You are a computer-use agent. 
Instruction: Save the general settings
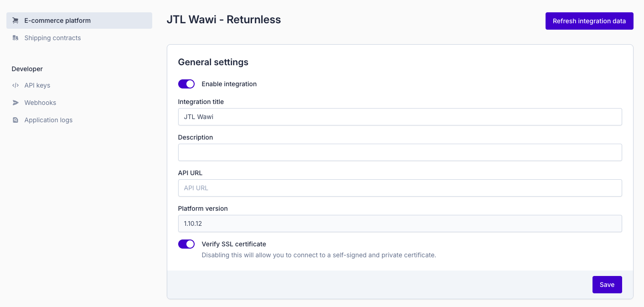tap(607, 285)
